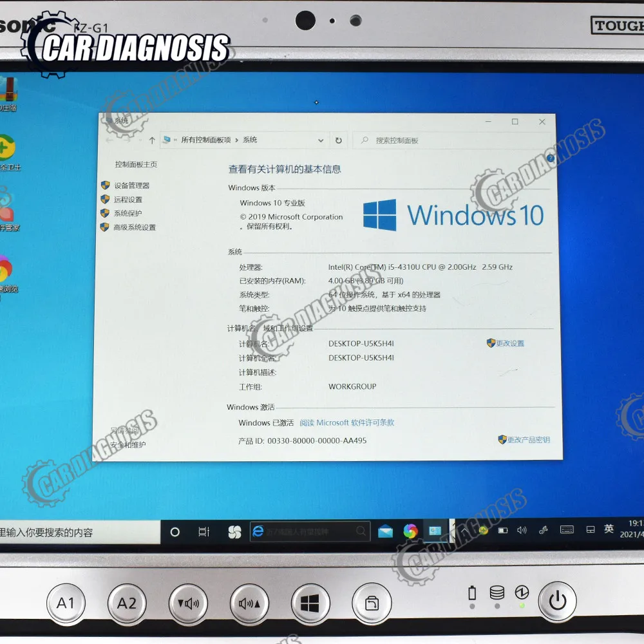Click the Cortana circle on the taskbar
The height and width of the screenshot is (644, 644).
tap(175, 533)
